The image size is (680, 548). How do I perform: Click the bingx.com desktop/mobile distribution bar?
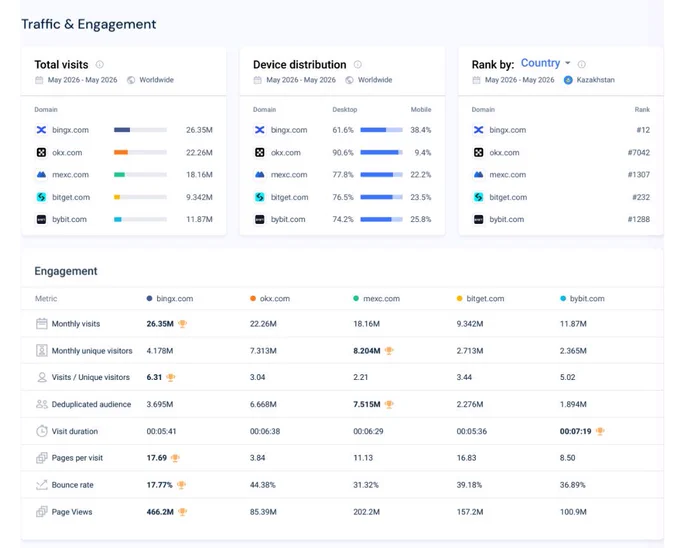coord(382,130)
